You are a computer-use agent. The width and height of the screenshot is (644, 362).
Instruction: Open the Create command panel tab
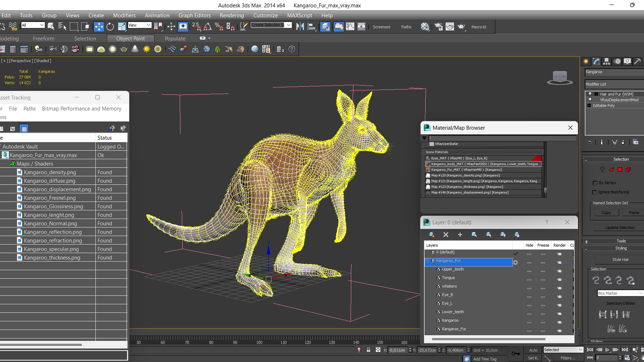coord(586,61)
